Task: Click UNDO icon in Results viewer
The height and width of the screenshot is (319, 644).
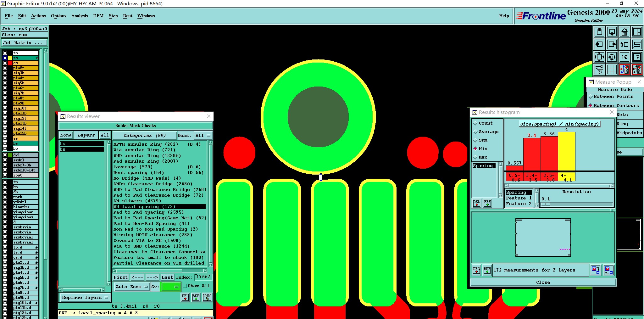Action: pos(207,297)
